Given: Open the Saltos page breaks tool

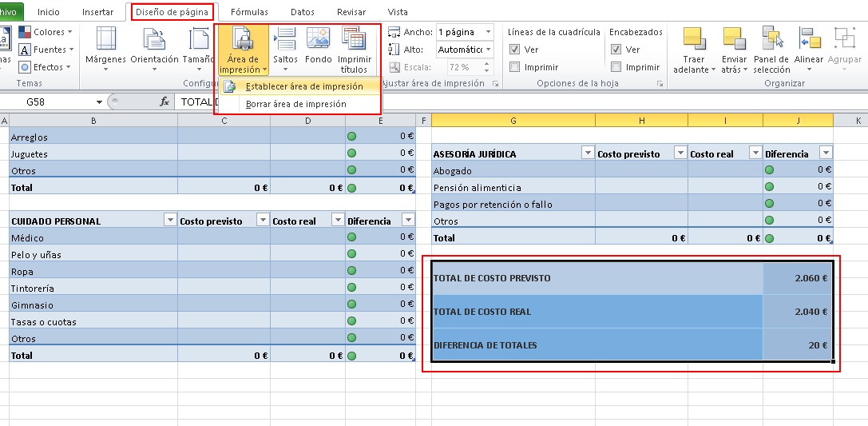Looking at the screenshot, I should tap(285, 42).
